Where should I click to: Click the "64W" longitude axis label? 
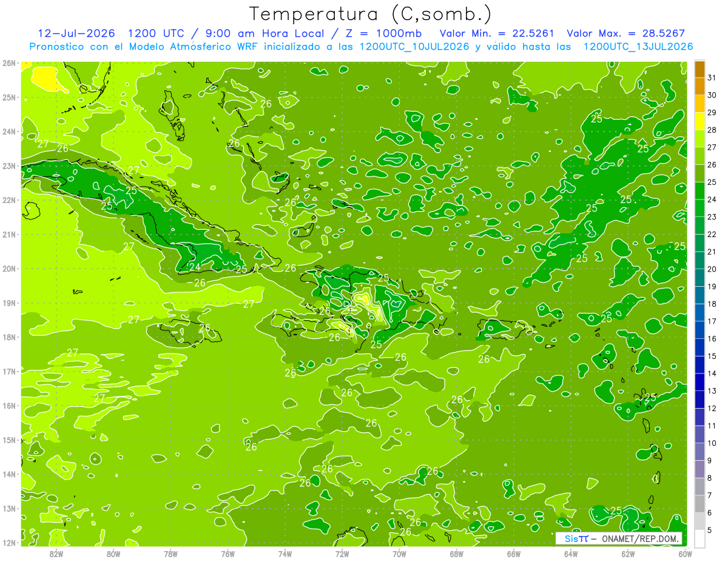571,554
